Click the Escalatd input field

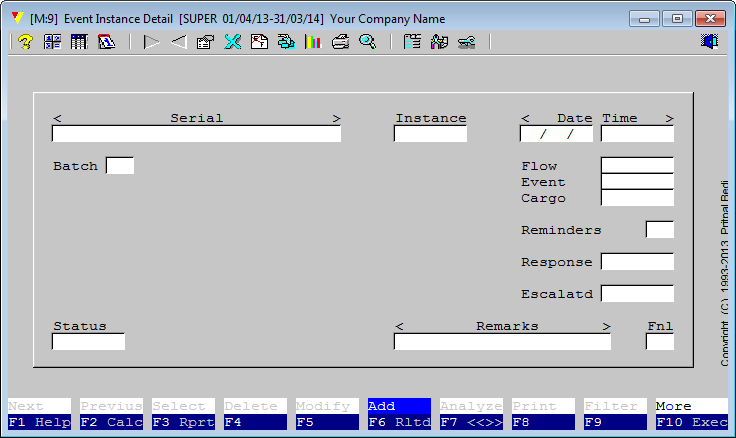point(637,293)
